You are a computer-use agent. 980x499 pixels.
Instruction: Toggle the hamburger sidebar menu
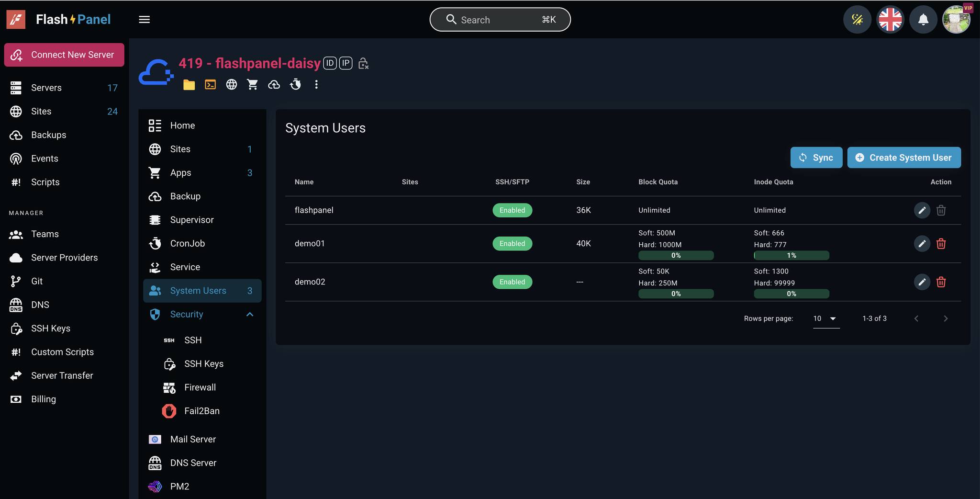coord(144,20)
